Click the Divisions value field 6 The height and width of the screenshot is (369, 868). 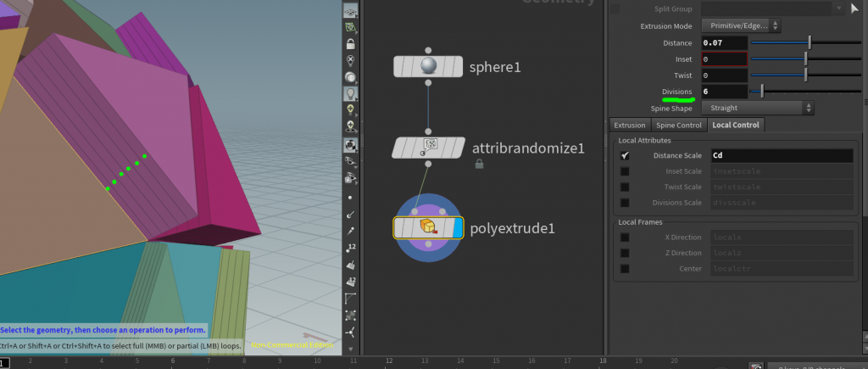[725, 92]
